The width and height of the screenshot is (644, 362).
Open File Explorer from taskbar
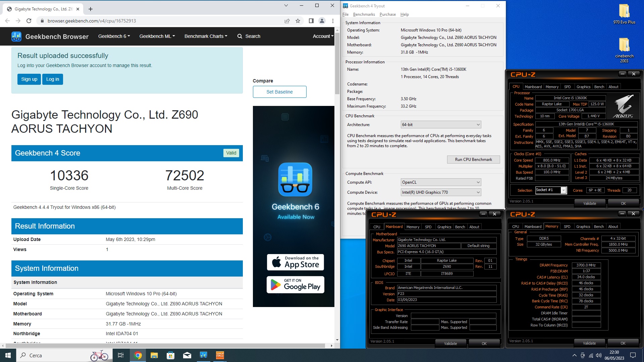click(x=154, y=355)
